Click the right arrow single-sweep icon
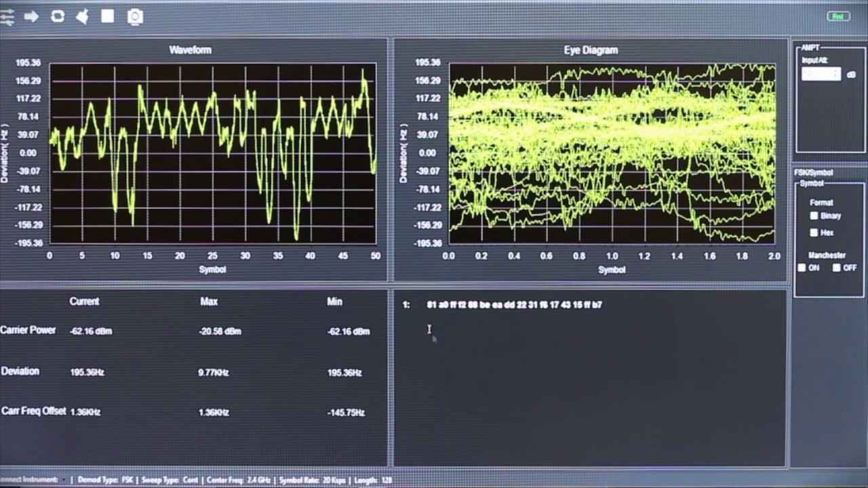 31,16
